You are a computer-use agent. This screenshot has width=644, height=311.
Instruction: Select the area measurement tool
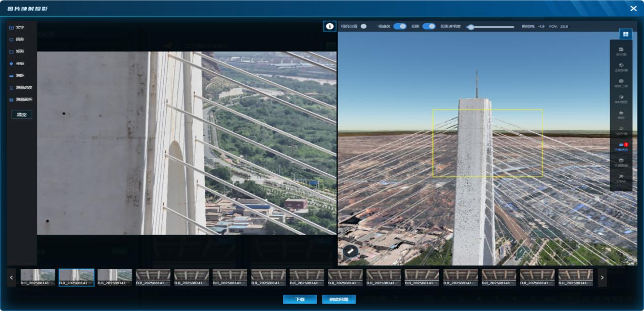pyautogui.click(x=20, y=100)
